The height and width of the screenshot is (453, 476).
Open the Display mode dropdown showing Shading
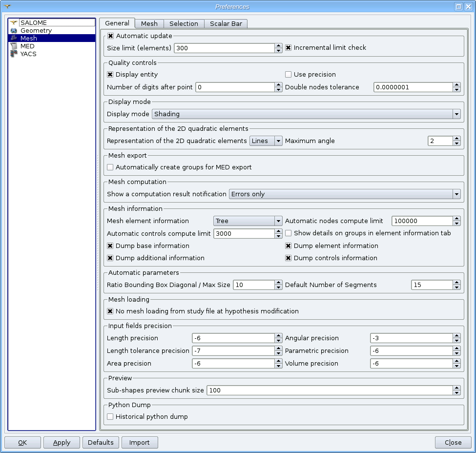pos(306,114)
